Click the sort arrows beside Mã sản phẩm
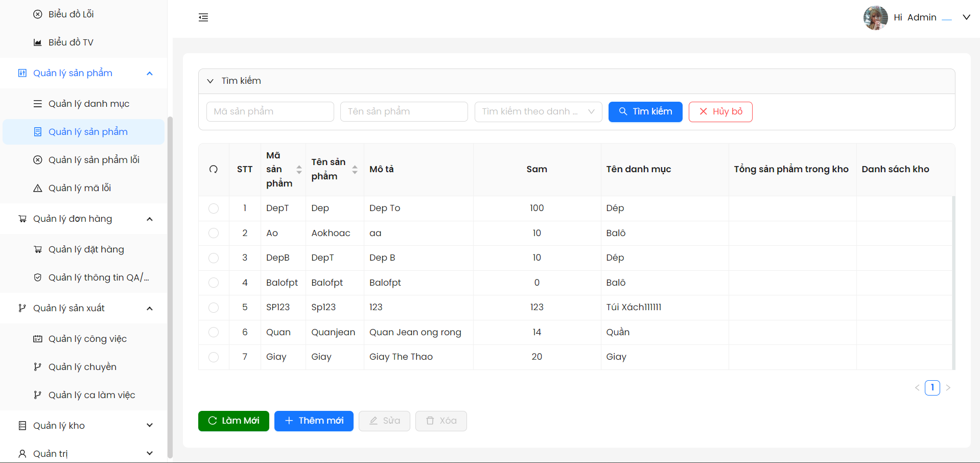The image size is (980, 463). 299,170
